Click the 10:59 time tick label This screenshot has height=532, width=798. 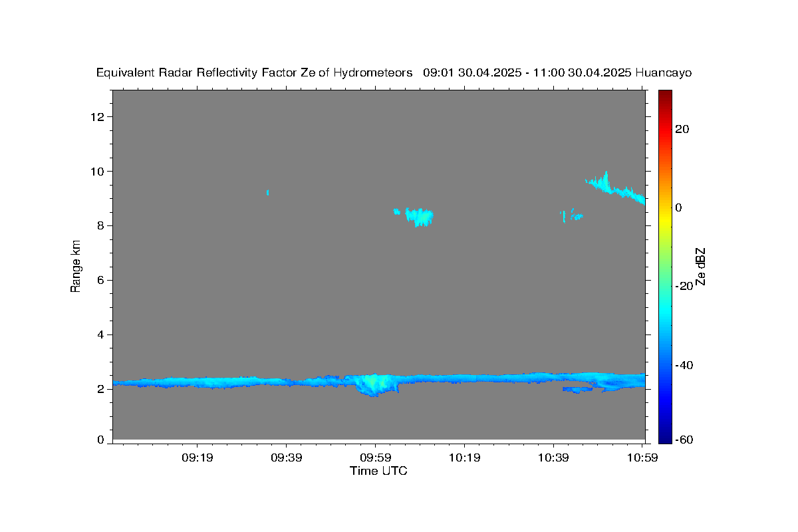pyautogui.click(x=642, y=458)
